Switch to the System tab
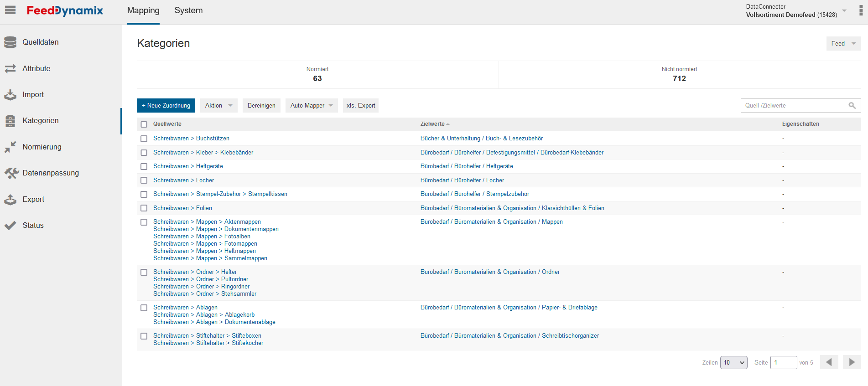The image size is (868, 386). [188, 10]
